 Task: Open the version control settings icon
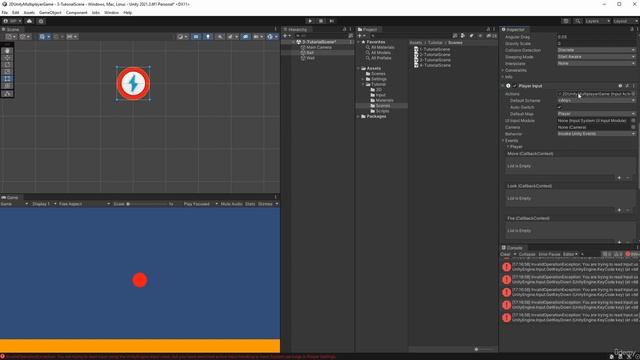[41, 21]
